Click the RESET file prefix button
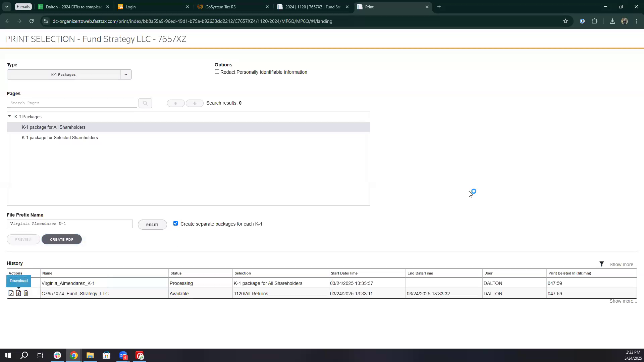This screenshot has height=362, width=644. [x=152, y=225]
